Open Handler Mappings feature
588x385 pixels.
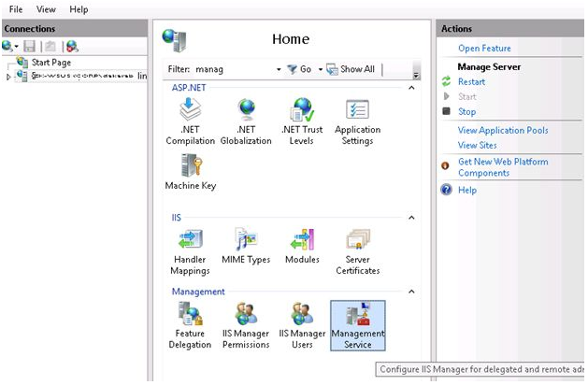tap(190, 251)
